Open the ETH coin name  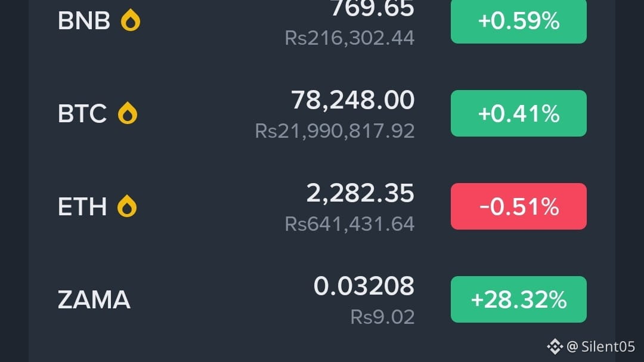click(82, 207)
